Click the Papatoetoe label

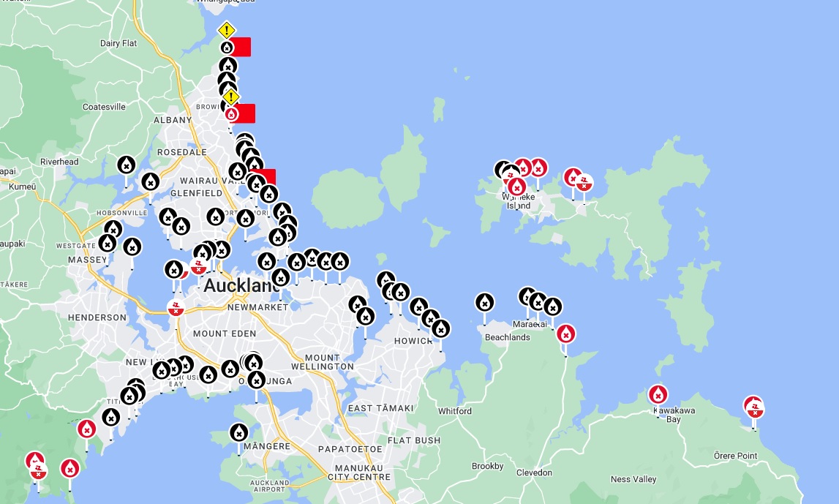[x=350, y=449]
